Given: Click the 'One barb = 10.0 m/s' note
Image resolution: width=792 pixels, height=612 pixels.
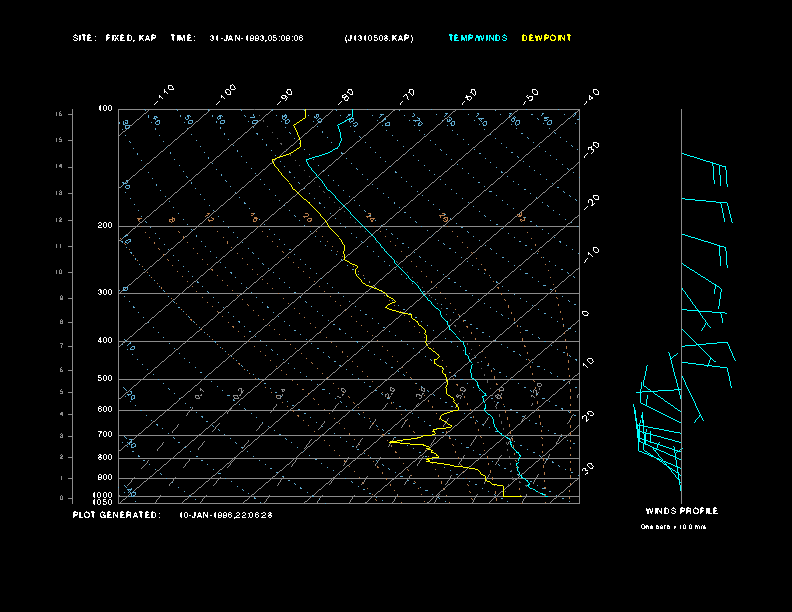Looking at the screenshot, I should (x=673, y=527).
